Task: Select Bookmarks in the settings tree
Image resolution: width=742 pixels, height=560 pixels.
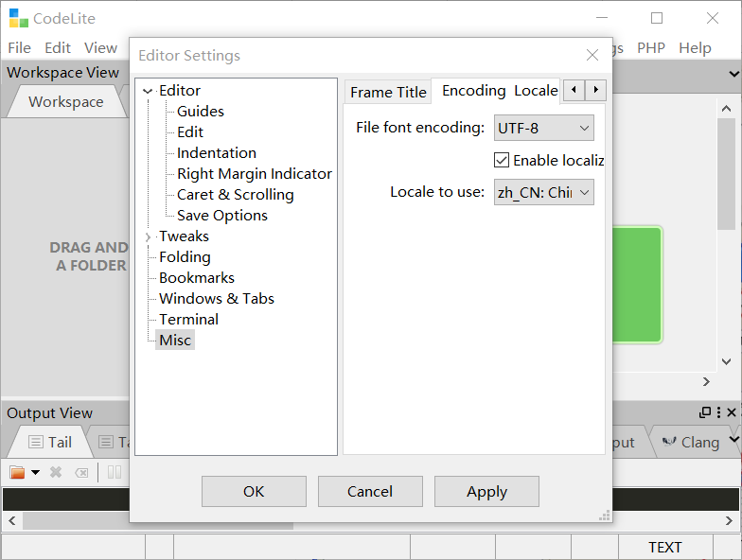Action: (197, 278)
